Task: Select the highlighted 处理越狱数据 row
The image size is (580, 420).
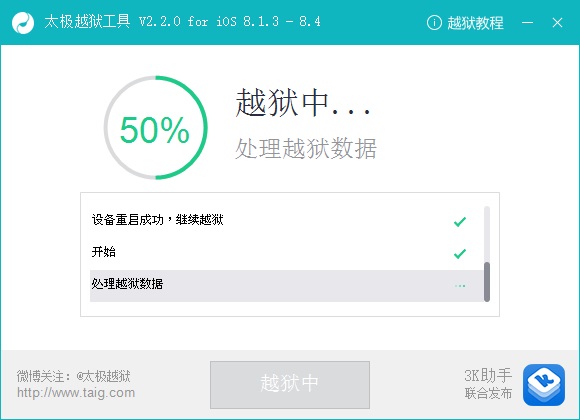Action: pyautogui.click(x=287, y=286)
